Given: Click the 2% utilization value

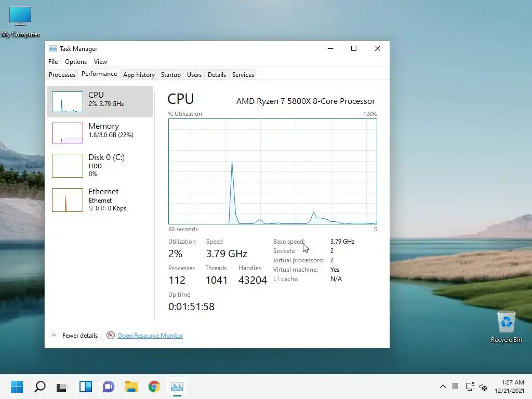Looking at the screenshot, I should (x=176, y=254).
